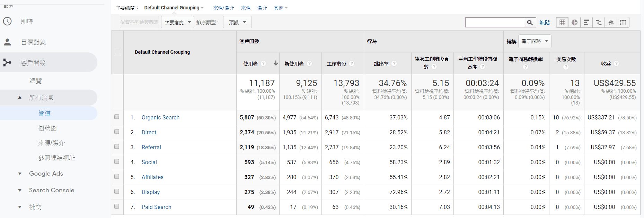Click the help icon next to 跳出率

pyautogui.click(x=394, y=64)
